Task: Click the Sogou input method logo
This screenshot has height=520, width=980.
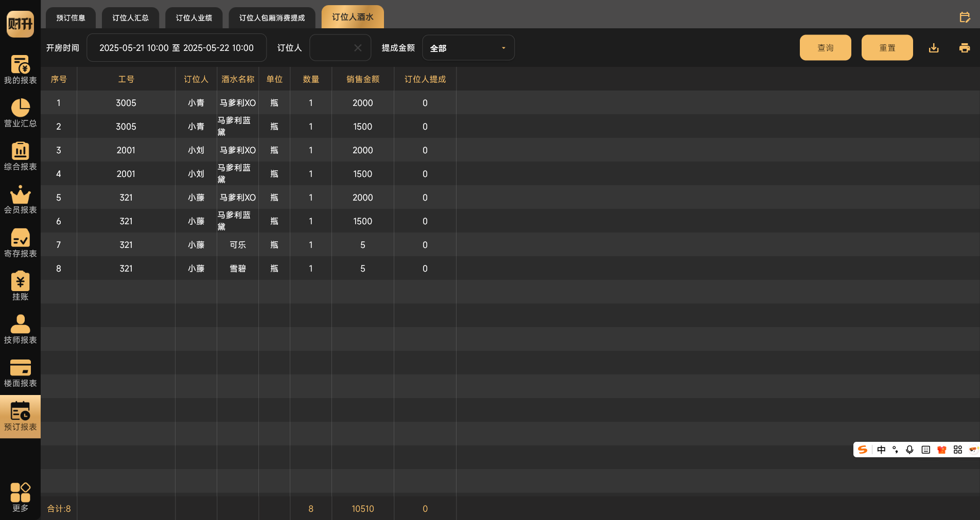Action: coord(863,450)
